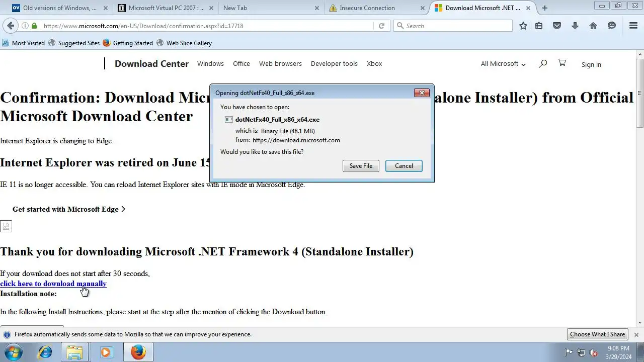Click the info icon in notification bar
Screen dimensions: 644x362
[x=7, y=334]
